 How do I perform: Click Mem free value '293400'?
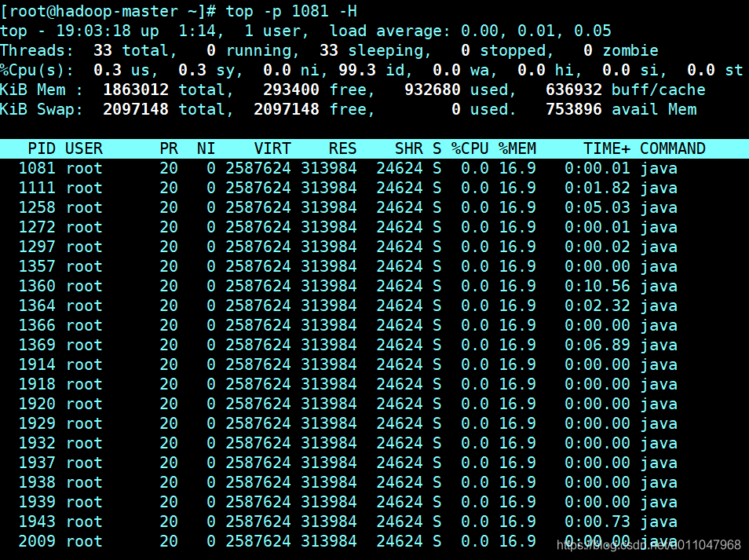(291, 90)
